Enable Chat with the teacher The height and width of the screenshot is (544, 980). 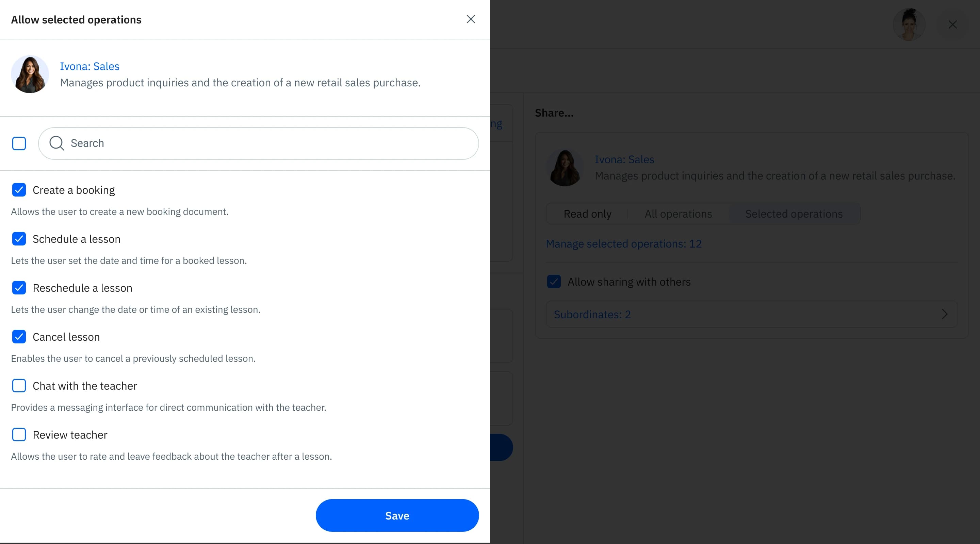pyautogui.click(x=19, y=386)
